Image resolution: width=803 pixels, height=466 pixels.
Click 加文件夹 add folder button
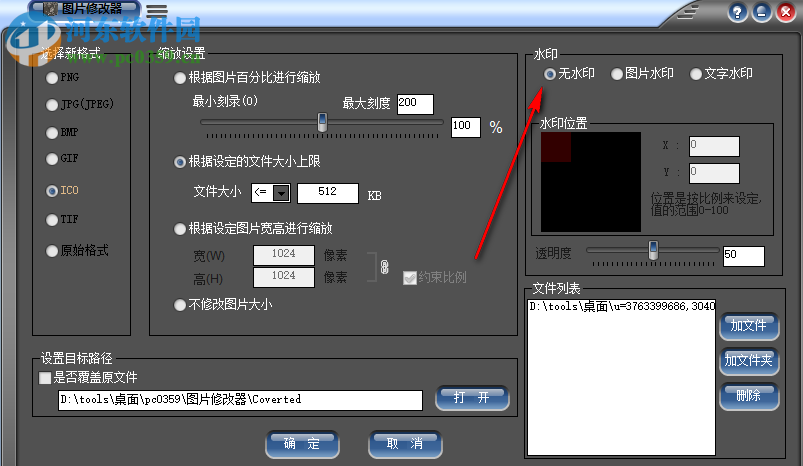click(749, 361)
